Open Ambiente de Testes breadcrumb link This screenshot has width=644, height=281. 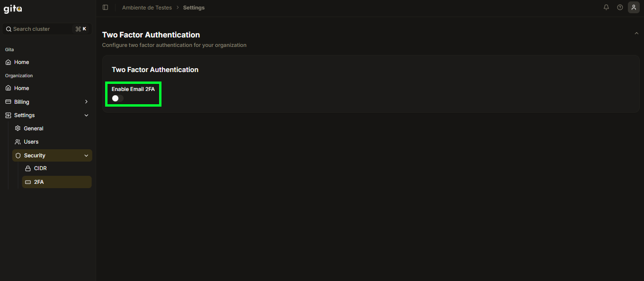[x=147, y=8]
